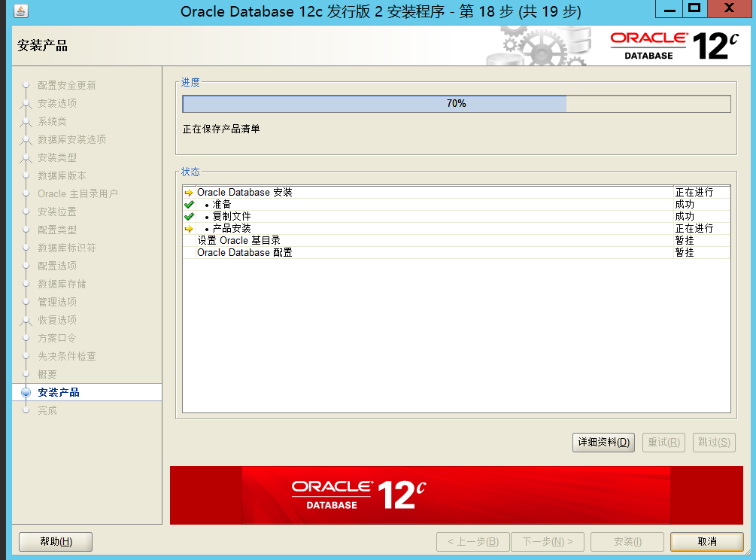The height and width of the screenshot is (560, 756).
Task: Click the yellow arrow beside 产品安装
Action: [x=187, y=228]
